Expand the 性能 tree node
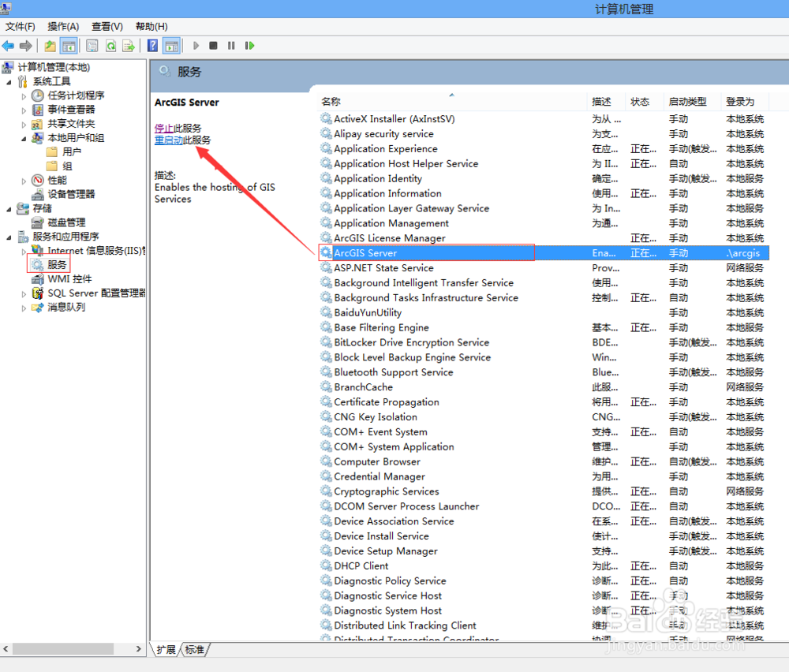The height and width of the screenshot is (672, 789). (24, 181)
